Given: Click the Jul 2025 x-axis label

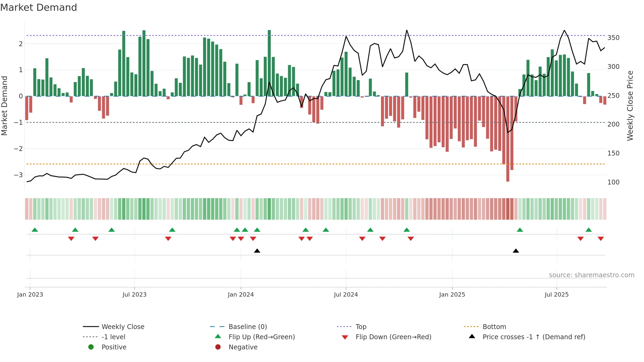Looking at the screenshot, I should [x=557, y=294].
